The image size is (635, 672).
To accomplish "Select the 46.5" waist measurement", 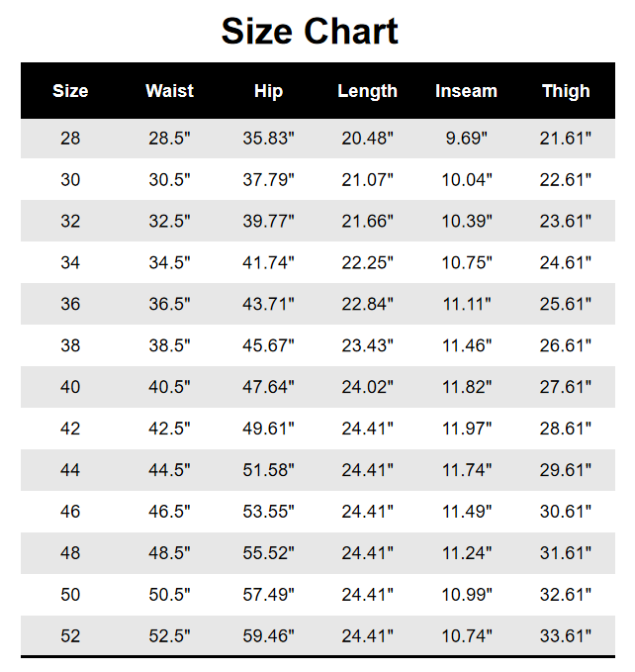I will pyautogui.click(x=169, y=513).
